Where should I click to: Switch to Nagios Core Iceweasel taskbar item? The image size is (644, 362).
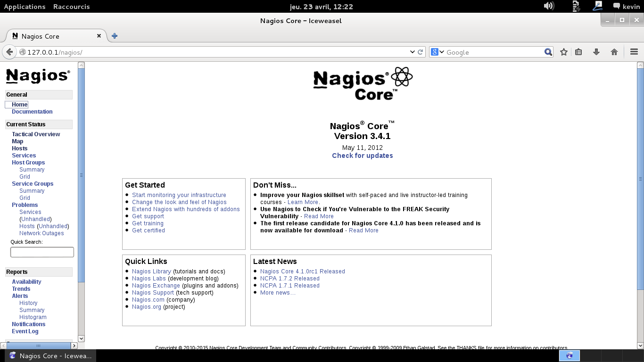[x=50, y=356]
